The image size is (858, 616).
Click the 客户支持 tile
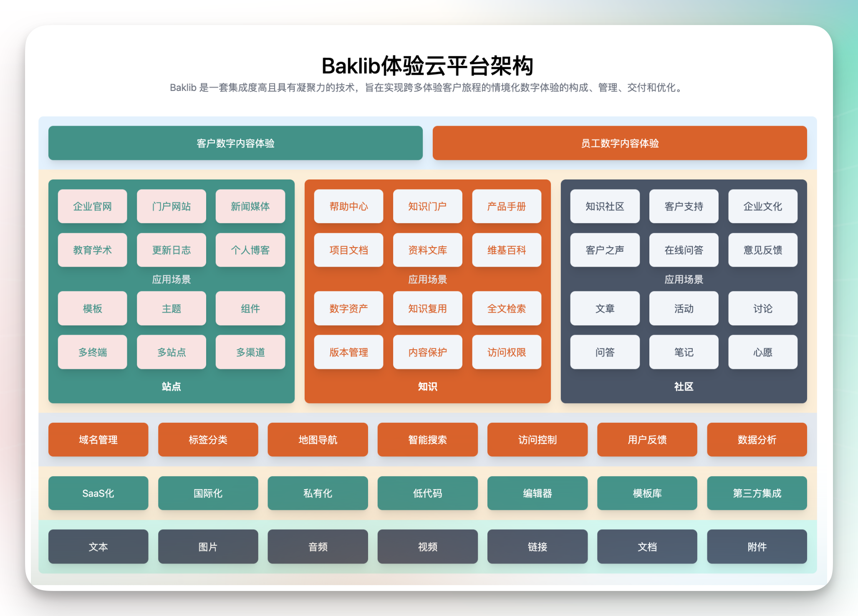coord(684,206)
